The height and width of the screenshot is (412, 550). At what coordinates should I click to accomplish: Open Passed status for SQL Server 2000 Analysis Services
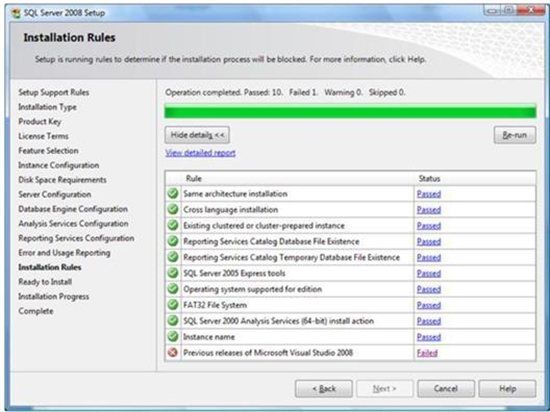(x=429, y=321)
